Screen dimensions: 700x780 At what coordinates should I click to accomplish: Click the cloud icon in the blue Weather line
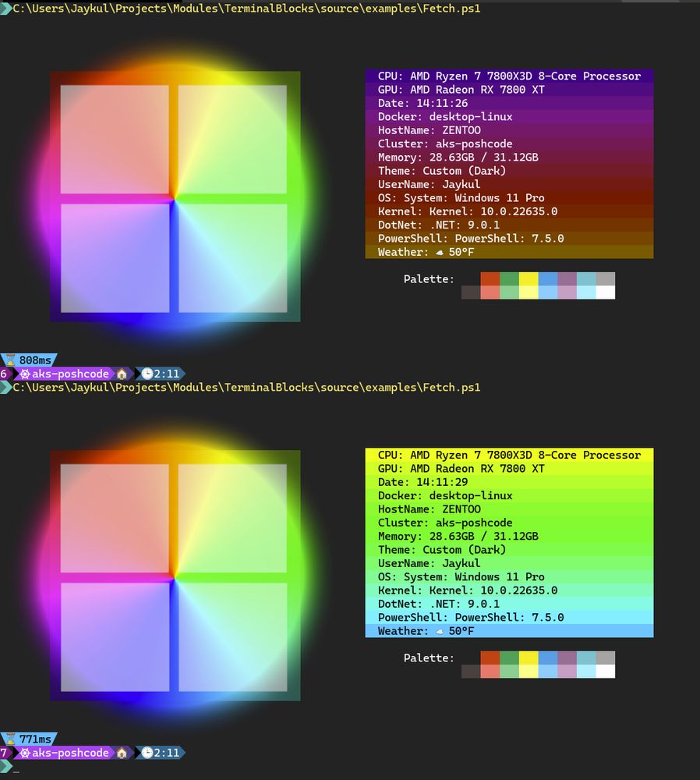[440, 632]
